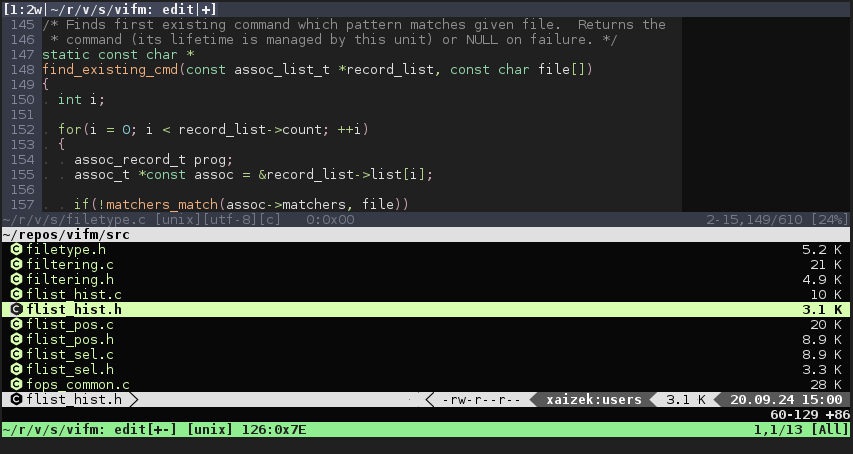Click the [unix][utf-8][c] format indicator

tap(218, 220)
